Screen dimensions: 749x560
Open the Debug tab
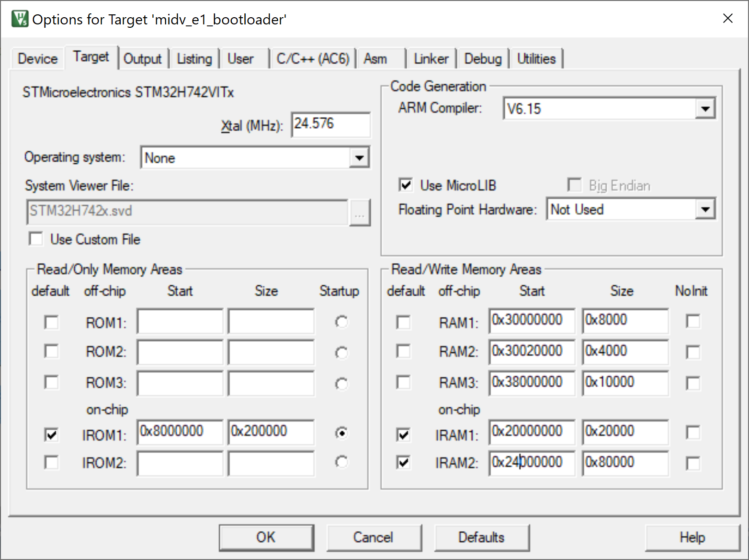(x=483, y=58)
